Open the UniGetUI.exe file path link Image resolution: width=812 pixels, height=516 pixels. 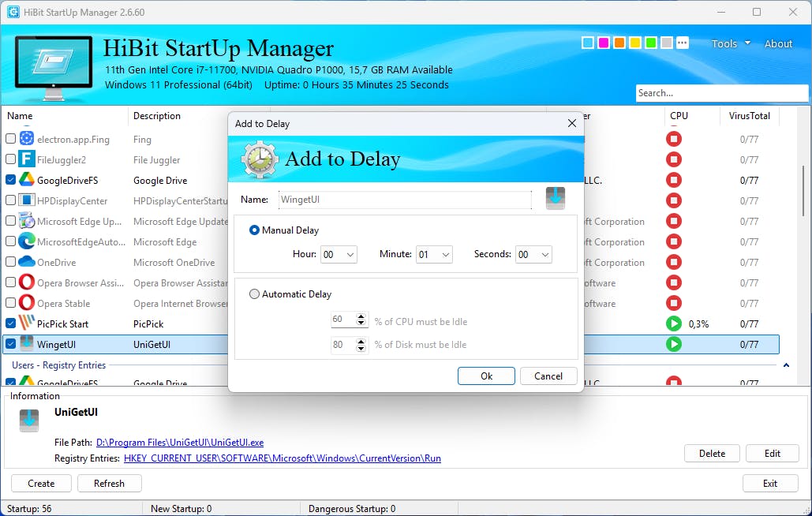180,443
